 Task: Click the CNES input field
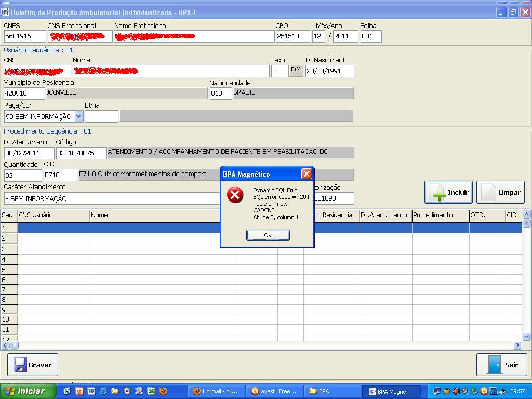pos(25,36)
